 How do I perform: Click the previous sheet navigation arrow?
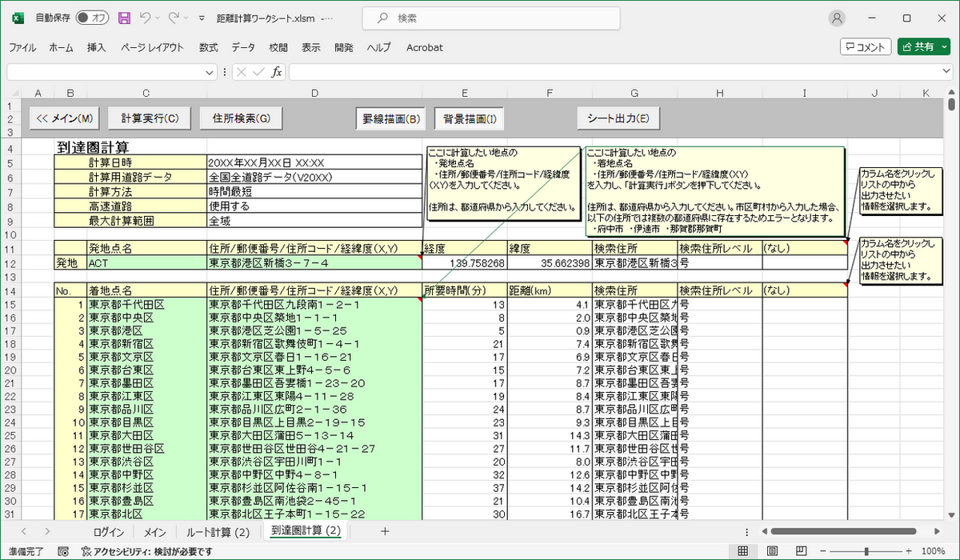(24, 531)
